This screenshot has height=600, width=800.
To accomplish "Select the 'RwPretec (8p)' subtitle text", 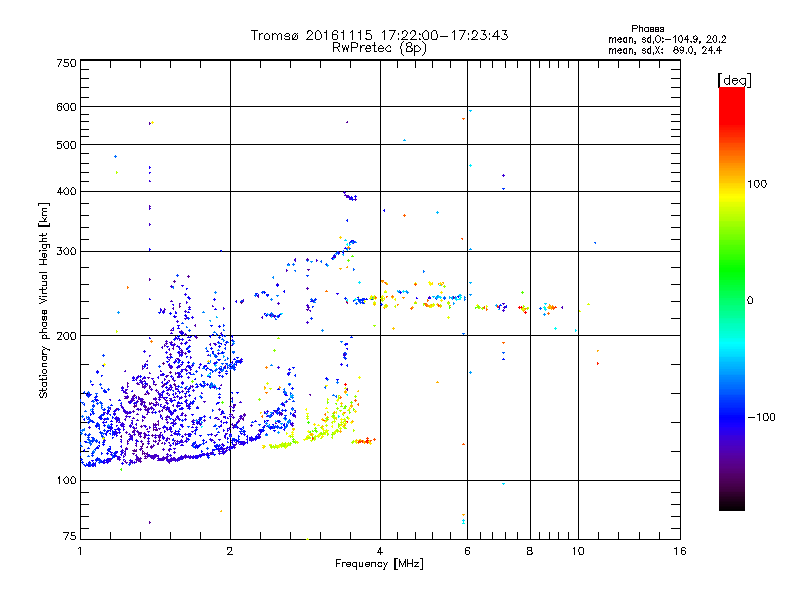I will pos(379,48).
